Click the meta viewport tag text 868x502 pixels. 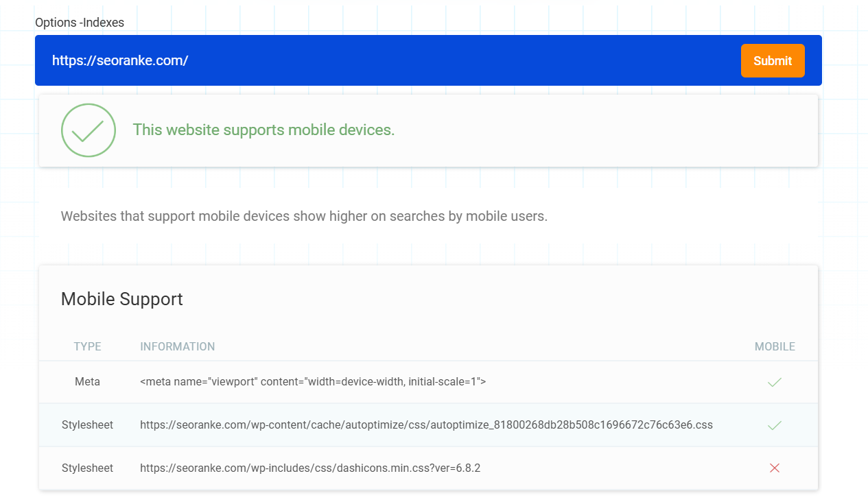pyautogui.click(x=313, y=382)
